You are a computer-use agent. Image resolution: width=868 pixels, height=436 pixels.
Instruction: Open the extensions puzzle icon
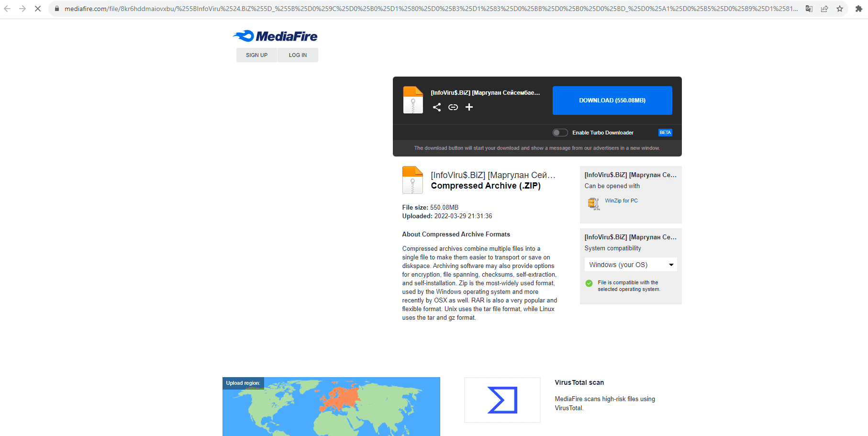pyautogui.click(x=859, y=9)
